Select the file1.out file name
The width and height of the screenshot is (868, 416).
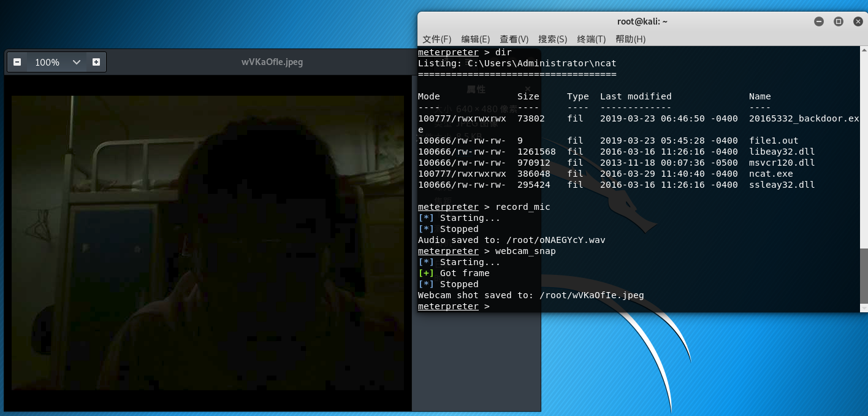pos(774,141)
